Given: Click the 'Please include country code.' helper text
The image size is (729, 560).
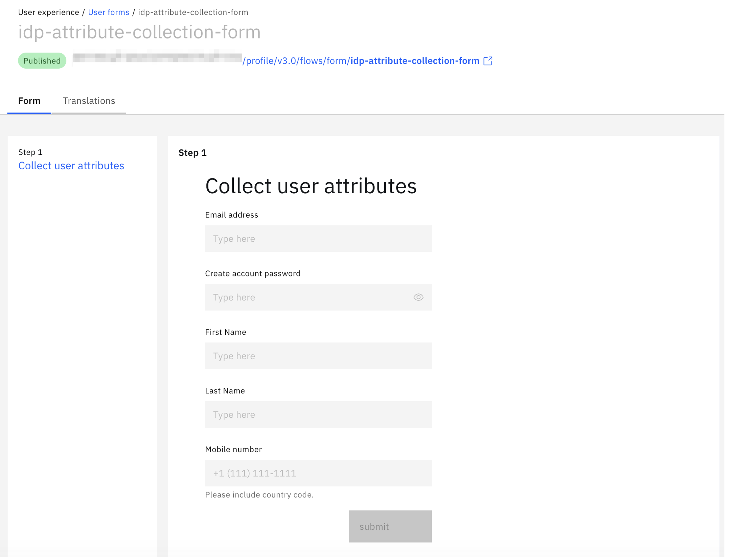Looking at the screenshot, I should 259,495.
